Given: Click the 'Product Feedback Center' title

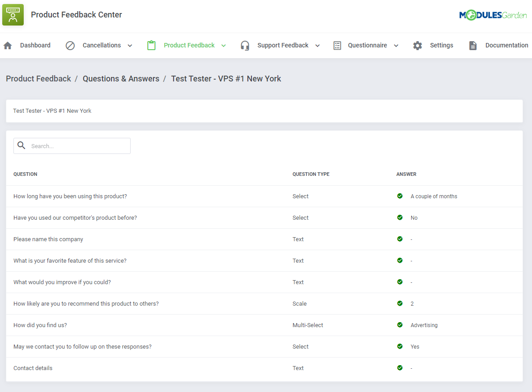Looking at the screenshot, I should point(77,15).
